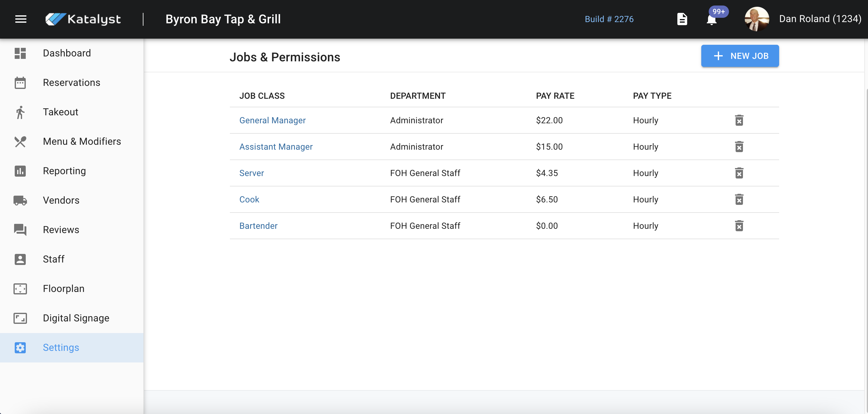This screenshot has height=414, width=868.
Task: Open the Bartender job class link
Action: (258, 226)
